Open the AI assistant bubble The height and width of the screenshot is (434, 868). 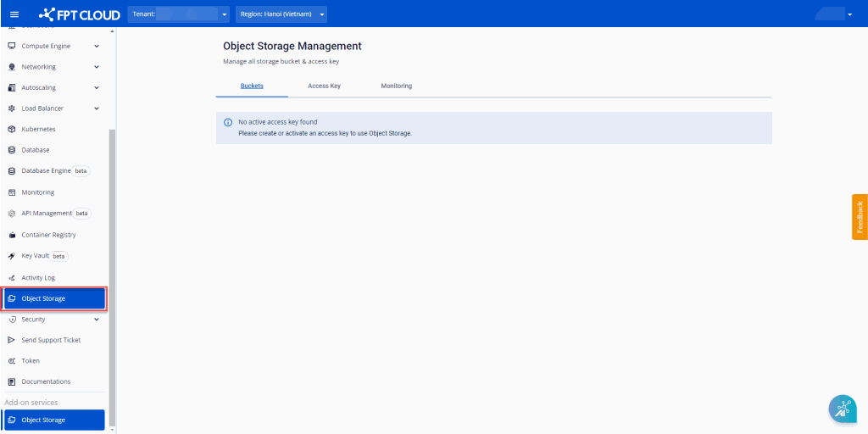[842, 409]
